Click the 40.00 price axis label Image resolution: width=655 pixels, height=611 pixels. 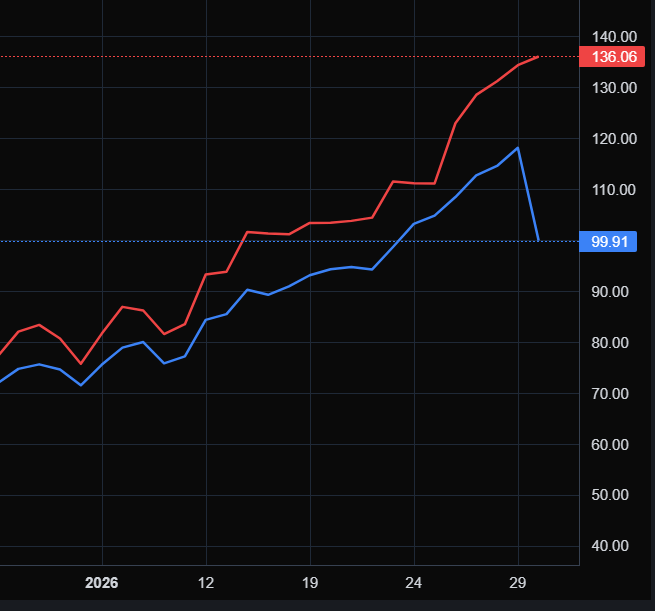[610, 546]
